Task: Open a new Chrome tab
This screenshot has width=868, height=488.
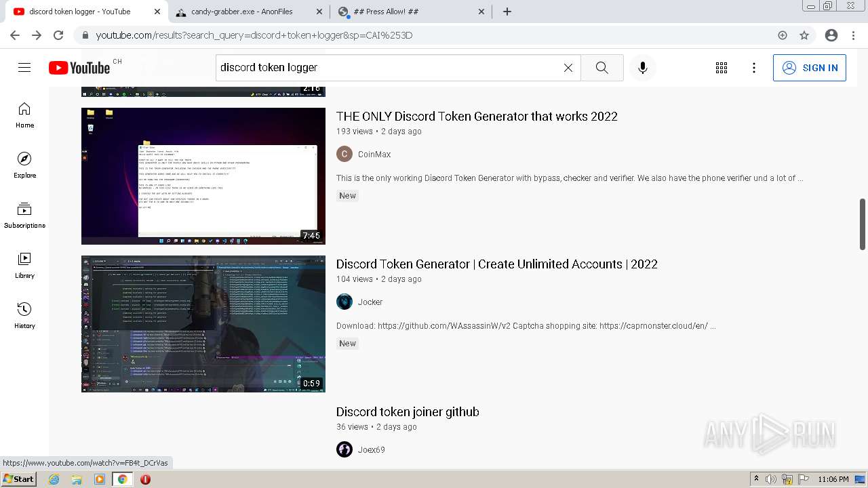Action: coord(507,12)
